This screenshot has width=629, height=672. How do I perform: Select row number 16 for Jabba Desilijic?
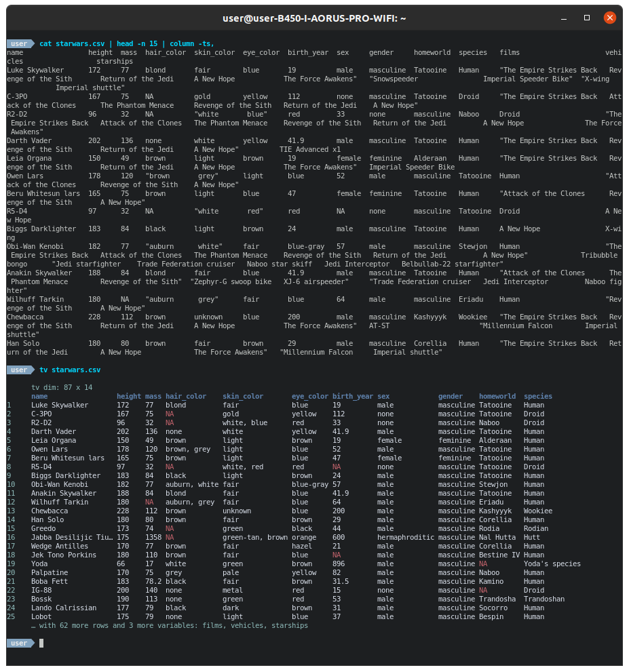9,537
